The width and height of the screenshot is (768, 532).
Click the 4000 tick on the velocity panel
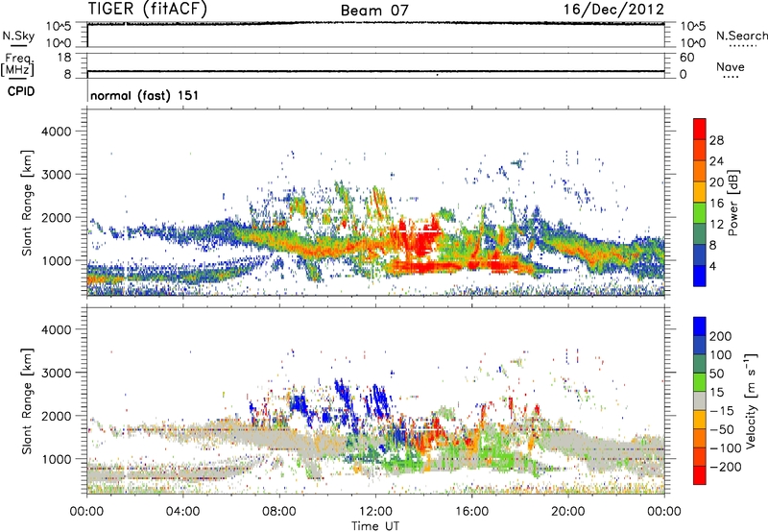56,329
